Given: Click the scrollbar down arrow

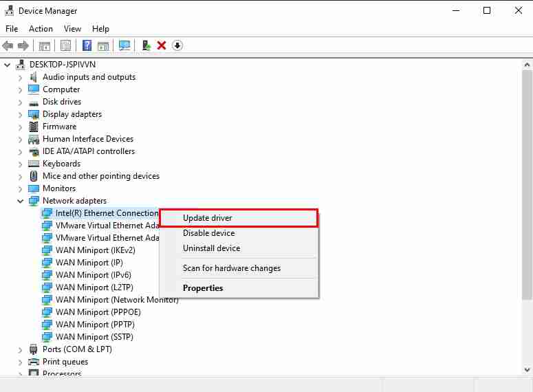Looking at the screenshot, I should [527, 370].
